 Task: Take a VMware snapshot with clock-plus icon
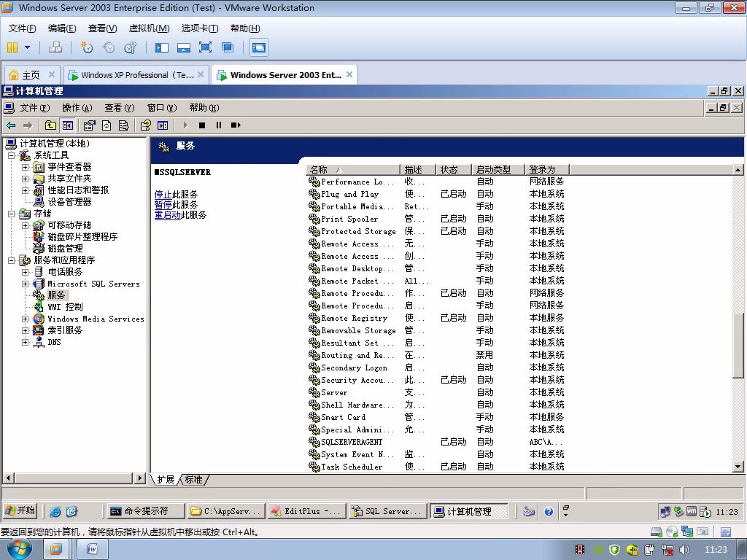point(87,47)
